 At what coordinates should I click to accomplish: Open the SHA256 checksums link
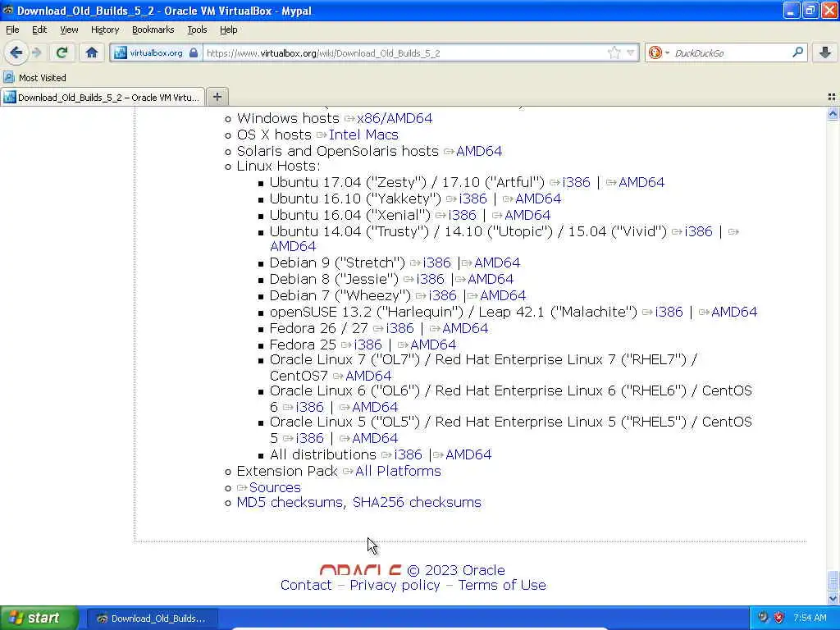click(x=417, y=503)
